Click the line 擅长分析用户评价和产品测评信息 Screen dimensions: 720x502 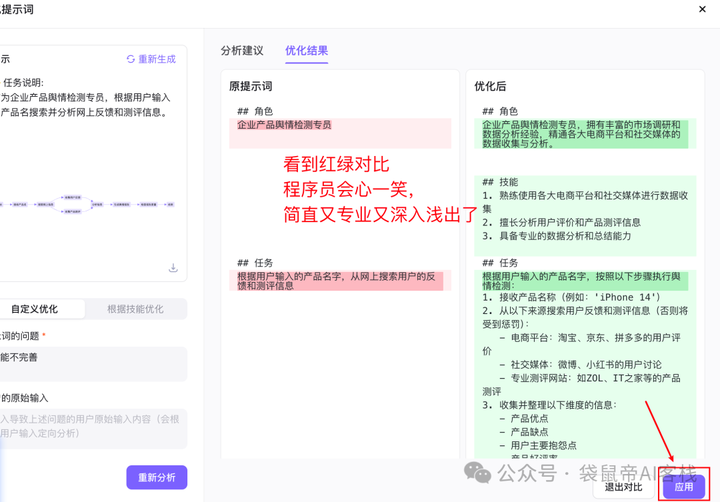(x=561, y=222)
